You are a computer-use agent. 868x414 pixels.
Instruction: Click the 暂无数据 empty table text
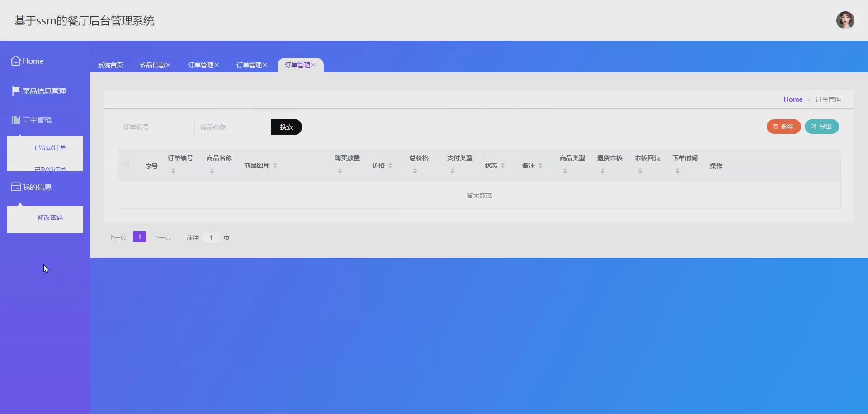[479, 195]
